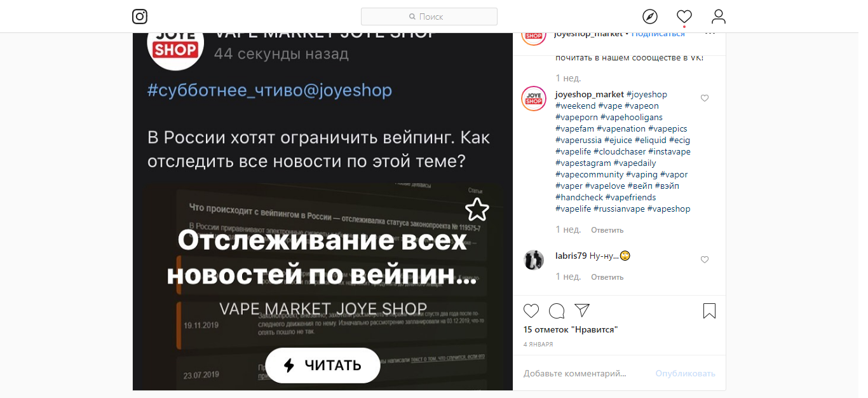Open the Explore compass icon
This screenshot has height=398, width=868.
[650, 17]
